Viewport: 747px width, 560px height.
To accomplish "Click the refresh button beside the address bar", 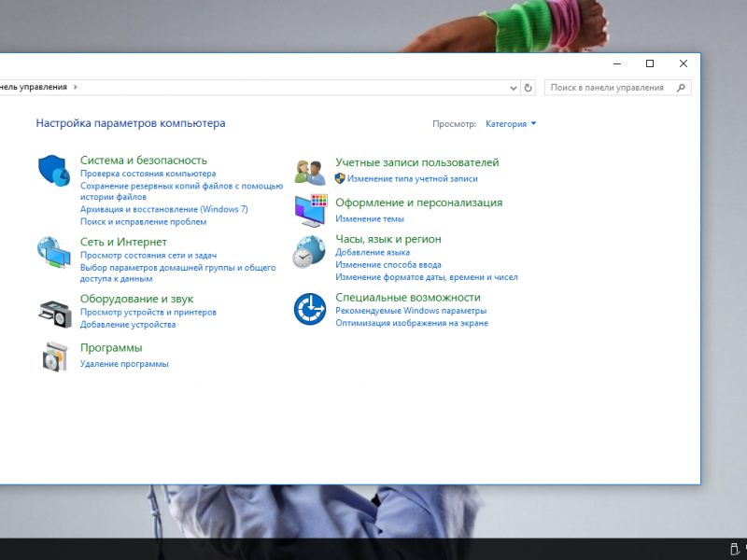I will pos(528,88).
